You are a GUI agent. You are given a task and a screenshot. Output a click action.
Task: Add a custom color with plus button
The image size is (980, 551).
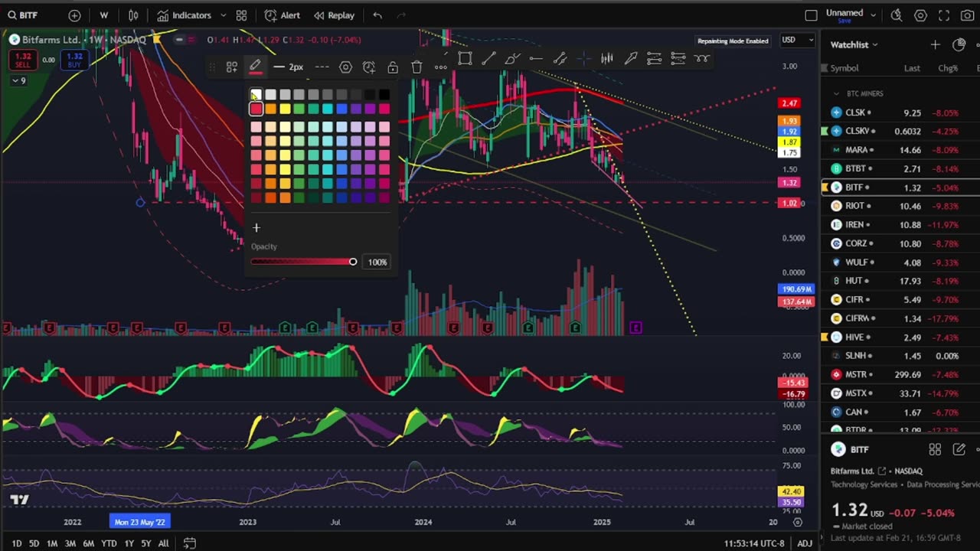pos(256,227)
